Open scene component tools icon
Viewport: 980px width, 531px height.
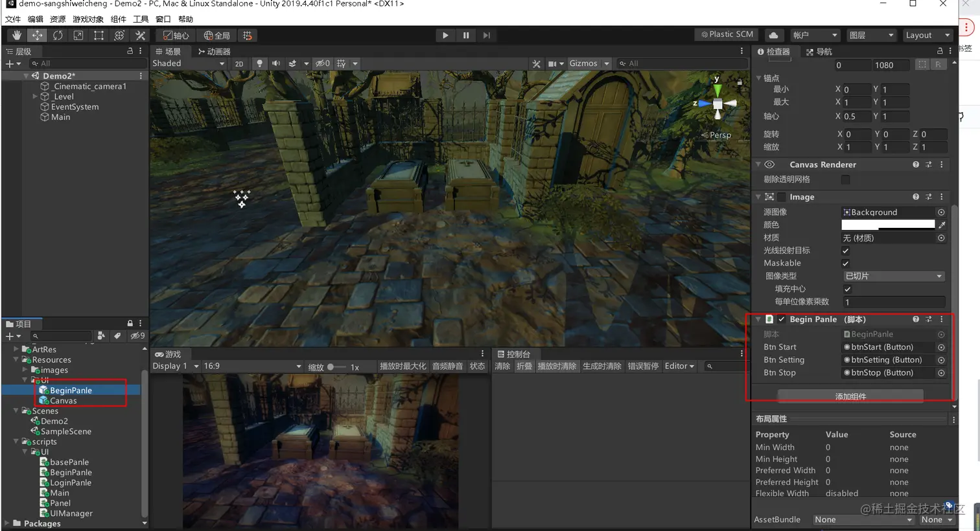point(536,63)
